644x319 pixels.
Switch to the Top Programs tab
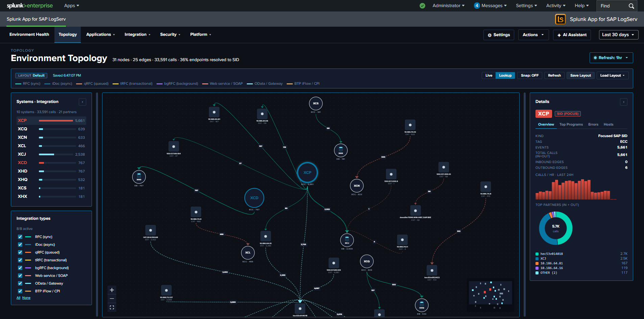click(x=571, y=125)
